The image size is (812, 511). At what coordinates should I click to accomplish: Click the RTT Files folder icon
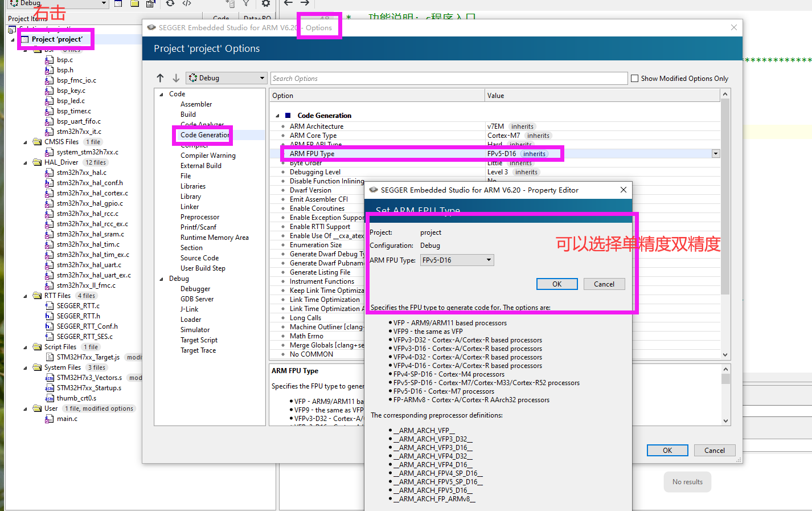38,296
